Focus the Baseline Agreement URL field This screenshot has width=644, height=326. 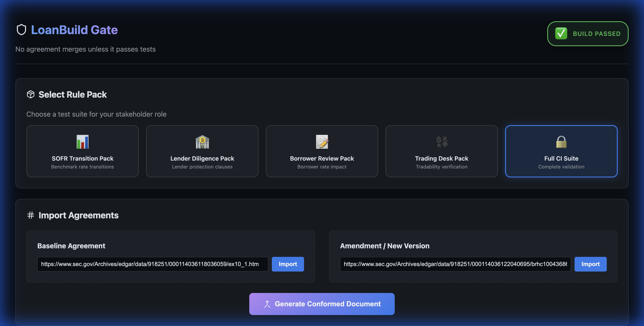(x=152, y=264)
